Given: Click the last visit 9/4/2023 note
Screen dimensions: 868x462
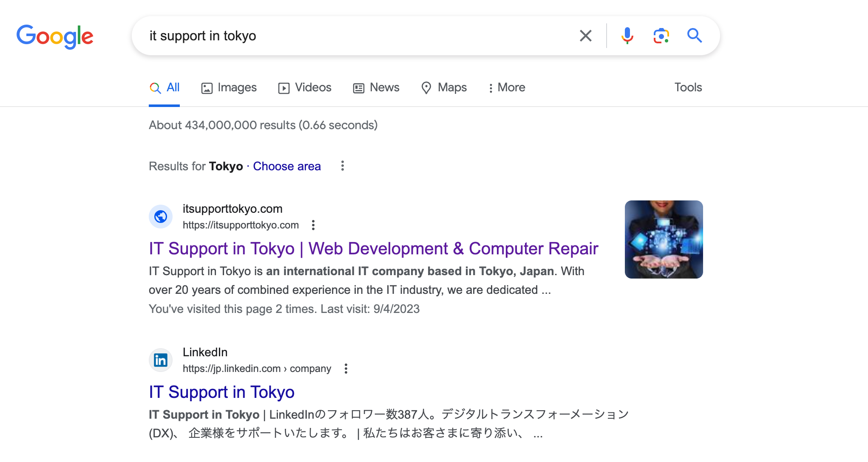Looking at the screenshot, I should 284,309.
